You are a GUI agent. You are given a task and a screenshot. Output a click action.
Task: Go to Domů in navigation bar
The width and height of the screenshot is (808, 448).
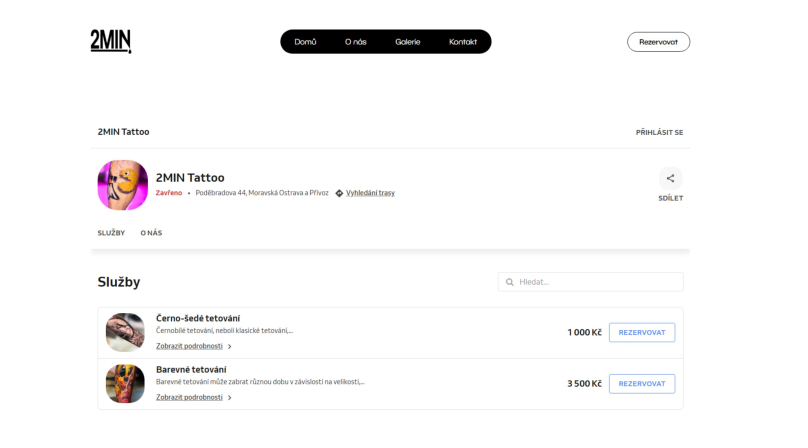pos(305,42)
